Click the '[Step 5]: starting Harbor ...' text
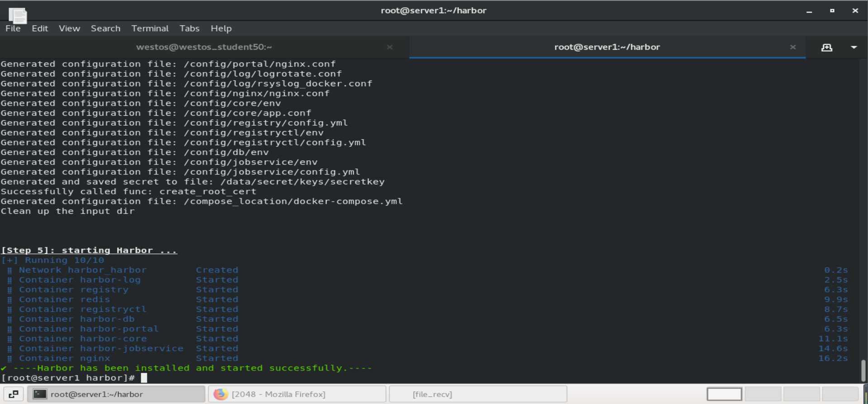Viewport: 868px width, 404px height. point(89,250)
